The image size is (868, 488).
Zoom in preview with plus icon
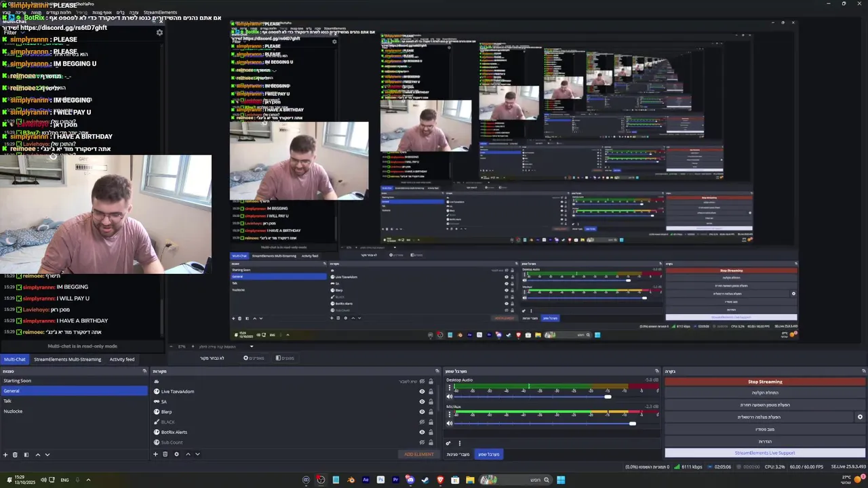click(x=193, y=346)
